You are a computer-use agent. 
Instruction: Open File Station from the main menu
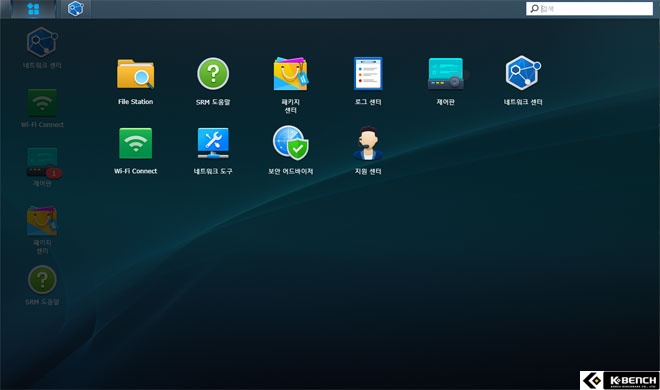(x=136, y=74)
